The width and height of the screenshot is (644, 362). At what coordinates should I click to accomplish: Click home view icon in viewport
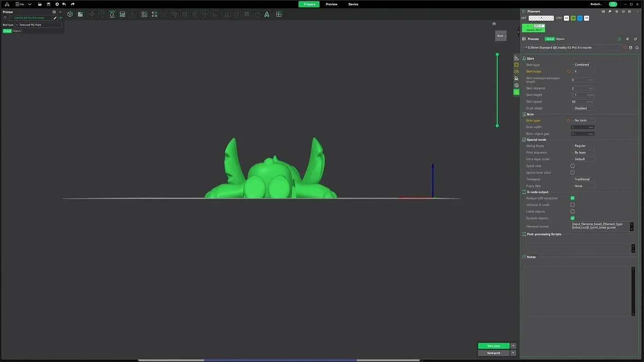coord(494,23)
